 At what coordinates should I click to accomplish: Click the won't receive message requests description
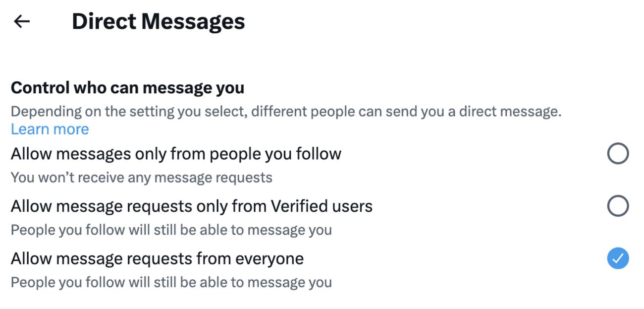pyautogui.click(x=141, y=177)
